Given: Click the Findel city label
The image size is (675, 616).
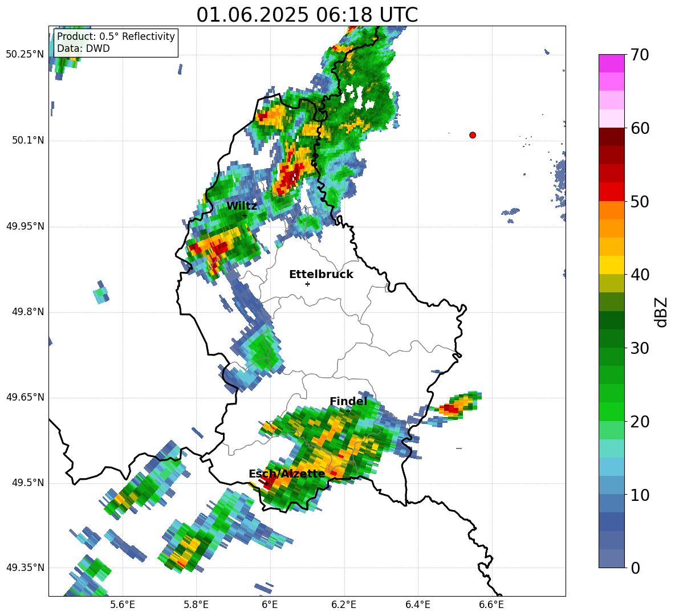Looking at the screenshot, I should (x=348, y=401).
